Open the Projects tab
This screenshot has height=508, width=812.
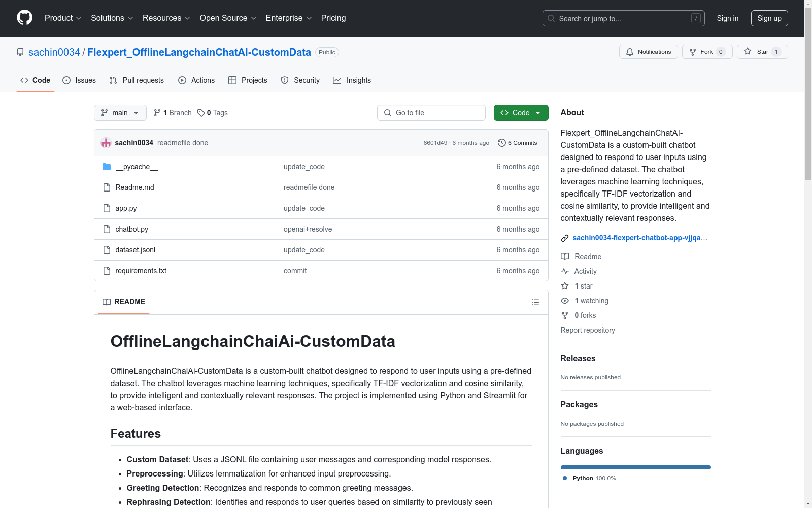(x=248, y=80)
